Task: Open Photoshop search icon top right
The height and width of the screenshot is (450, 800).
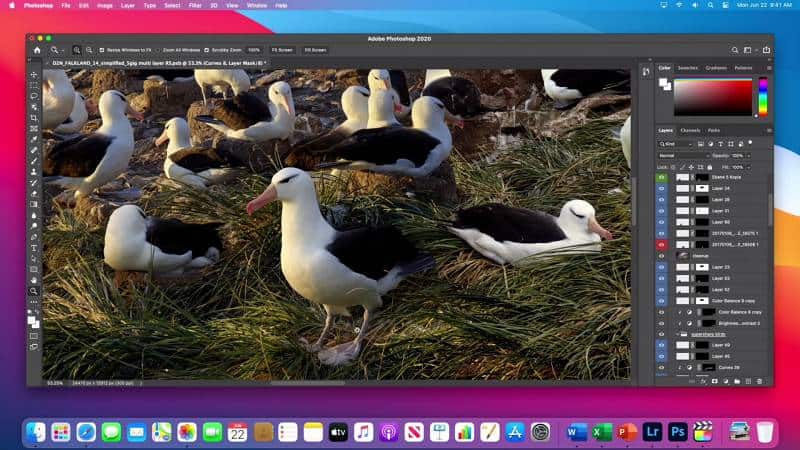Action: point(735,50)
